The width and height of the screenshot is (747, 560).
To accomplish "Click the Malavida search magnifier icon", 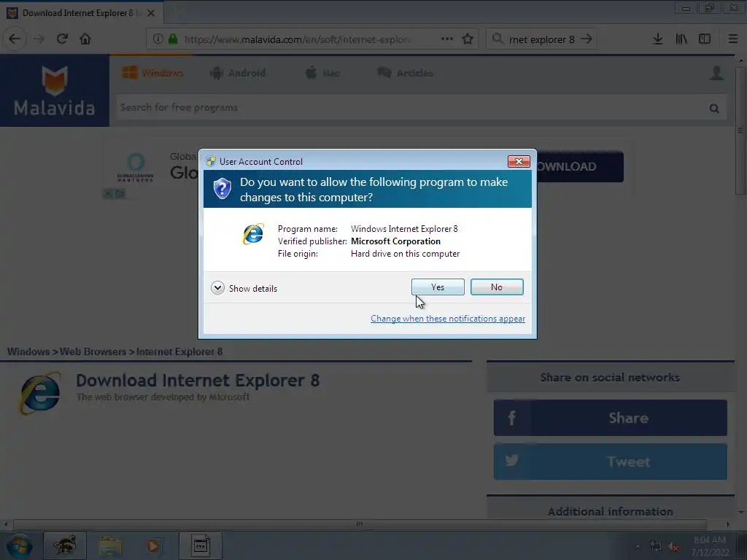I will (x=713, y=108).
